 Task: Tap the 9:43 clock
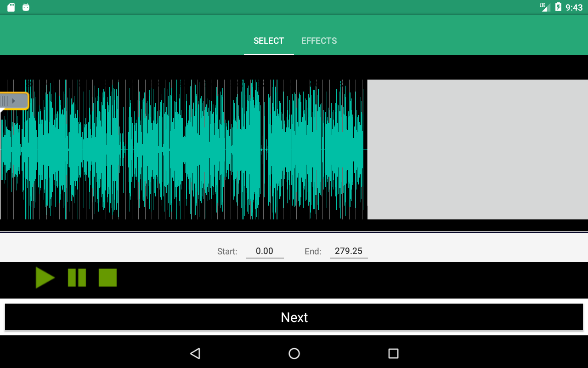pyautogui.click(x=574, y=7)
